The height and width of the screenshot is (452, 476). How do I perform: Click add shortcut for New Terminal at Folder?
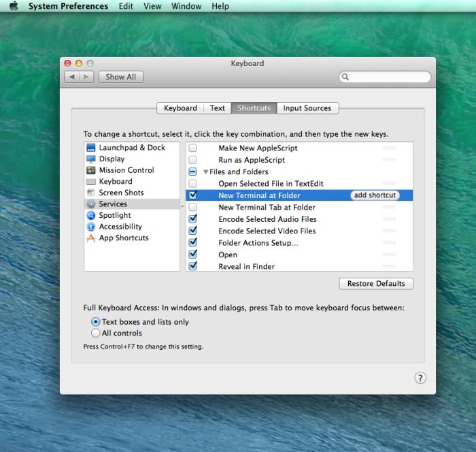coord(375,195)
